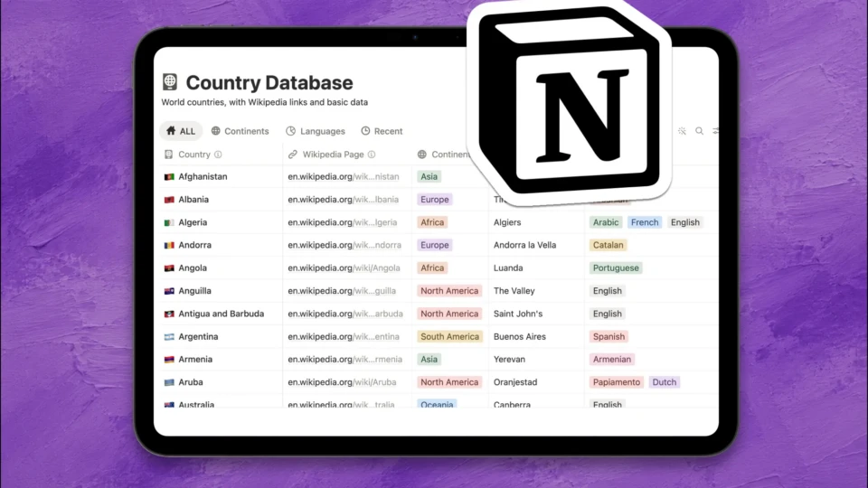This screenshot has width=868, height=488.
Task: Switch to the Languages tab
Action: pyautogui.click(x=315, y=131)
